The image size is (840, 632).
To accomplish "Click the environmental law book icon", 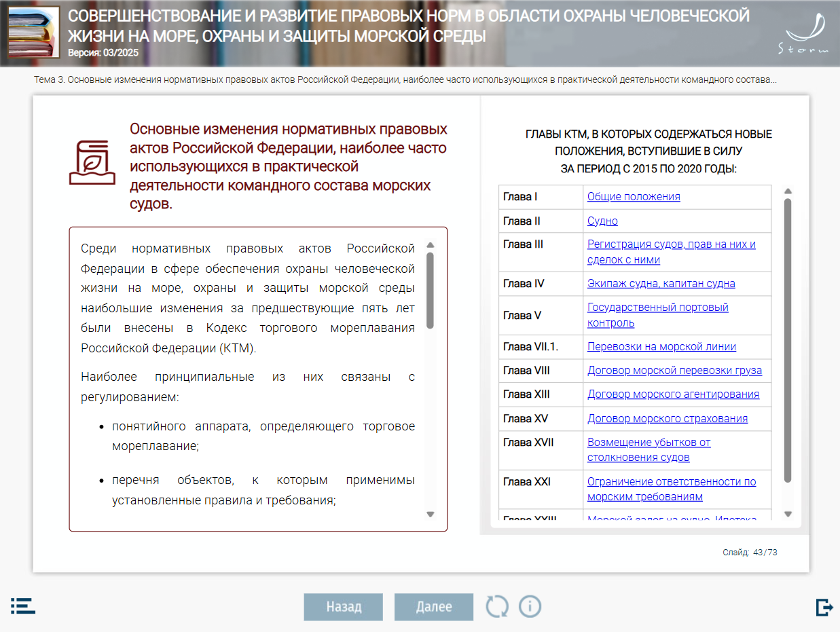I will click(88, 163).
